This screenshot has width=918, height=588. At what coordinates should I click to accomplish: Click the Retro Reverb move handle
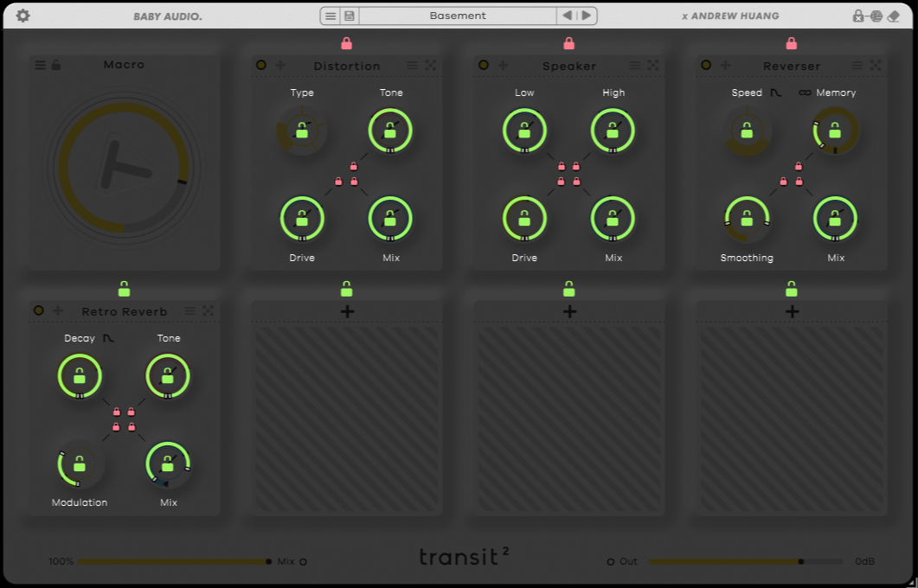pos(58,310)
